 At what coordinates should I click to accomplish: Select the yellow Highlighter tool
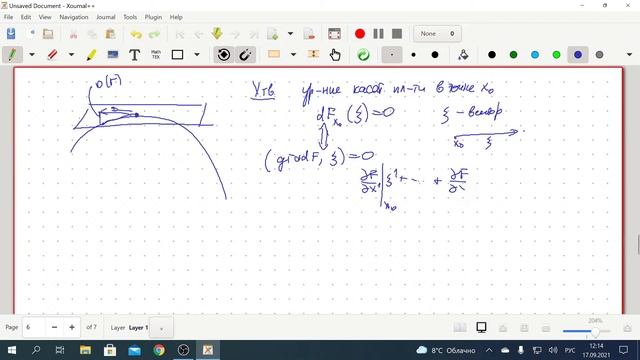tap(91, 55)
